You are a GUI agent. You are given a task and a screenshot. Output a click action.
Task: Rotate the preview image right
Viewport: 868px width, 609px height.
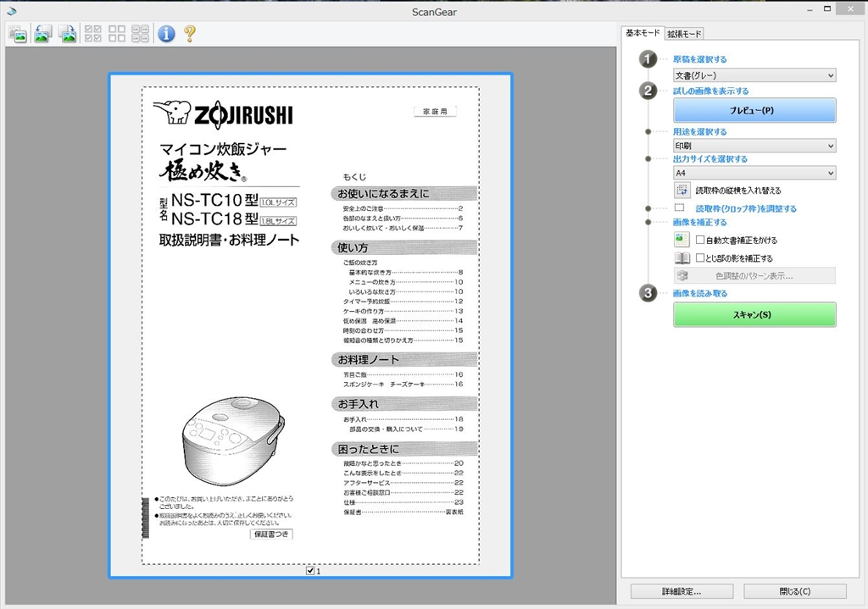(x=67, y=34)
